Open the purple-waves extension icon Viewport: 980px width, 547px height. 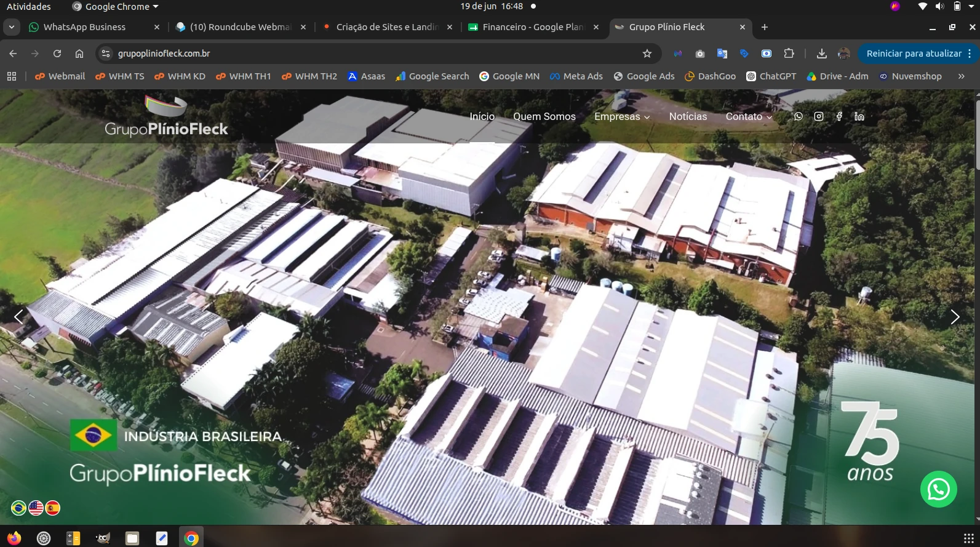[x=678, y=54]
